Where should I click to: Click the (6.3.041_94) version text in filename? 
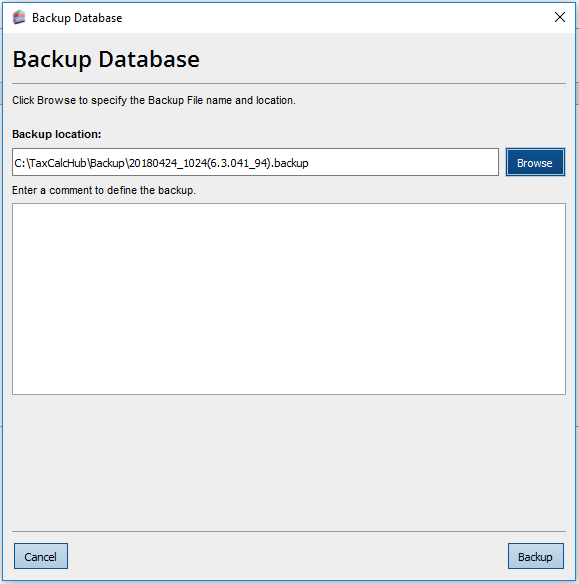[239, 163]
